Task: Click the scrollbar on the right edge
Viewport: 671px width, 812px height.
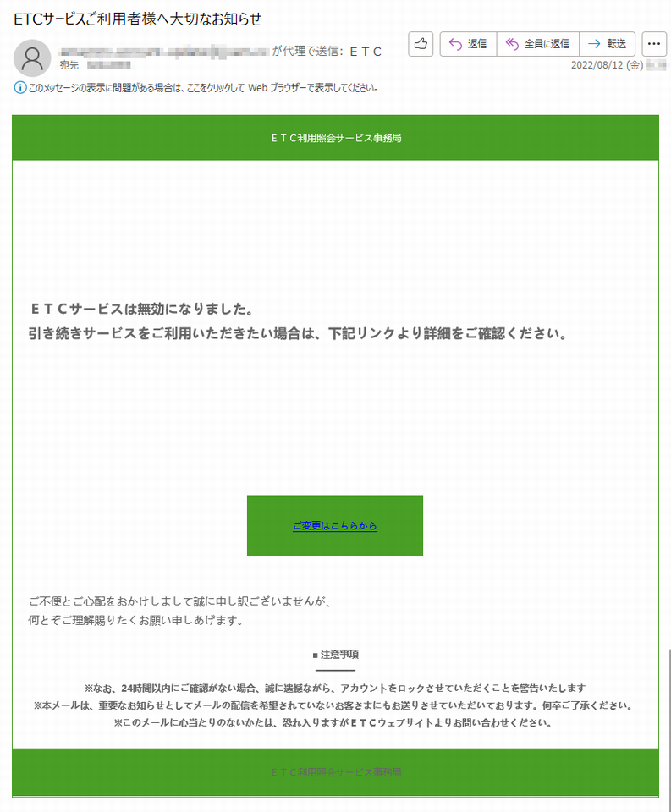Action: 669,725
